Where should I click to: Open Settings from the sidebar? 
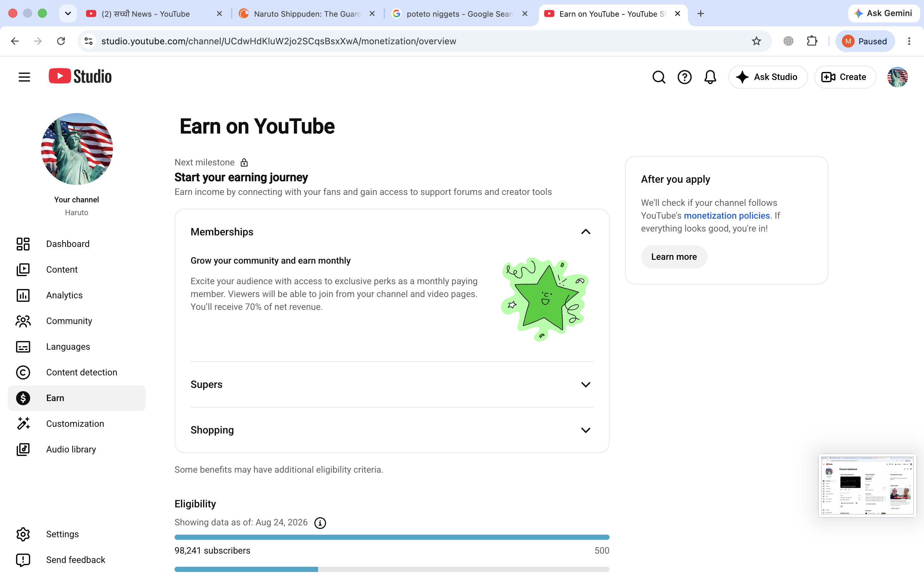click(x=76, y=534)
